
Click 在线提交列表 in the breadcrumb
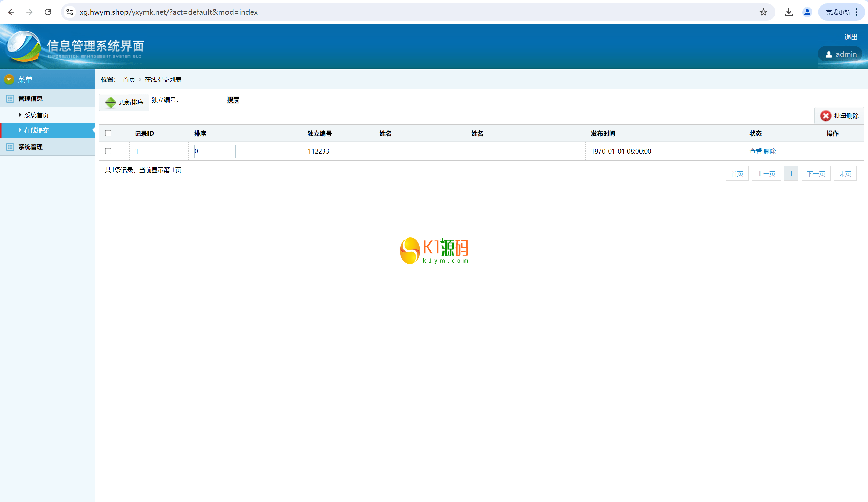(163, 80)
